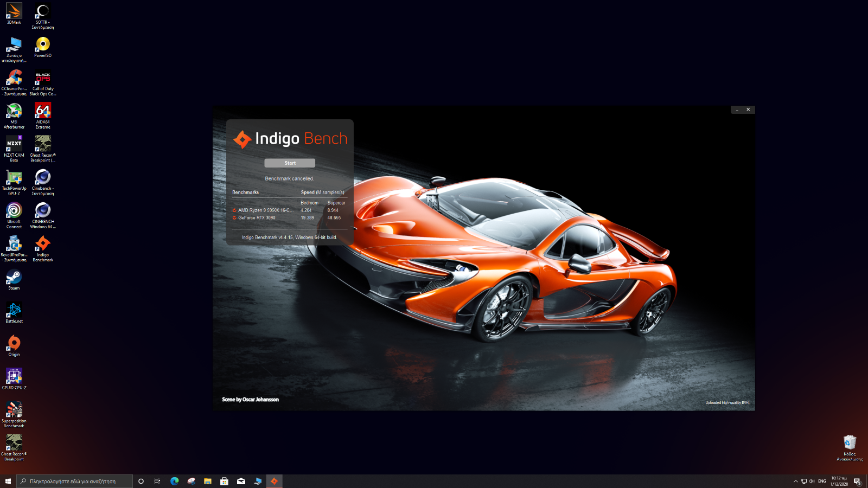Image resolution: width=868 pixels, height=488 pixels.
Task: Open the NZXT CAM Beta icon
Action: point(14,149)
